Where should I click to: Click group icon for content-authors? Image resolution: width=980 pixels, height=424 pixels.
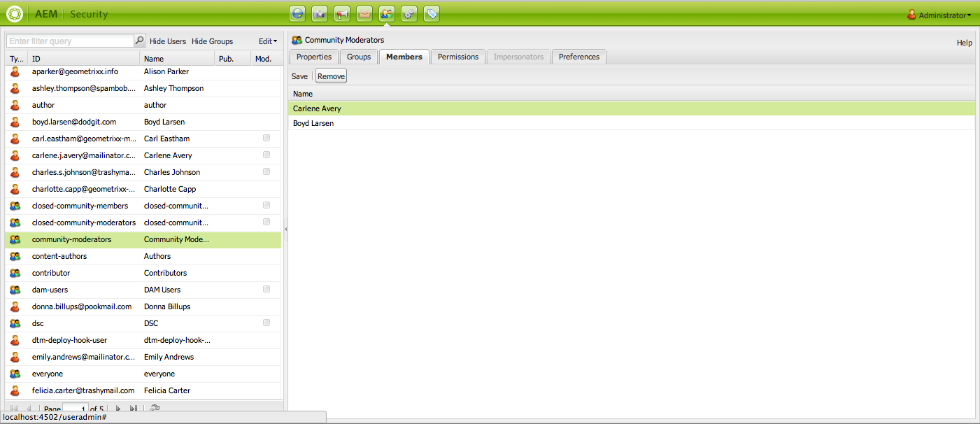pyautogui.click(x=15, y=256)
